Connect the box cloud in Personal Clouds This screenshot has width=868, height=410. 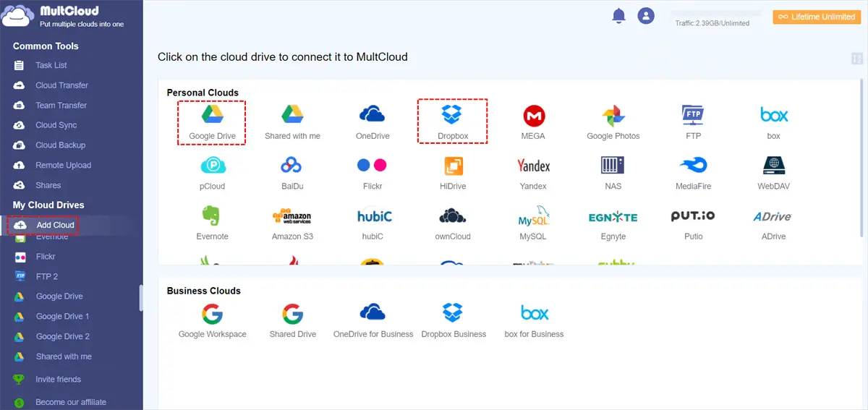pos(774,121)
